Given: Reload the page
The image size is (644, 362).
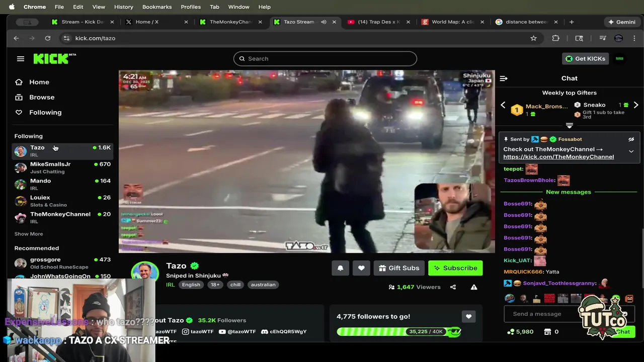Looking at the screenshot, I should 48,38.
